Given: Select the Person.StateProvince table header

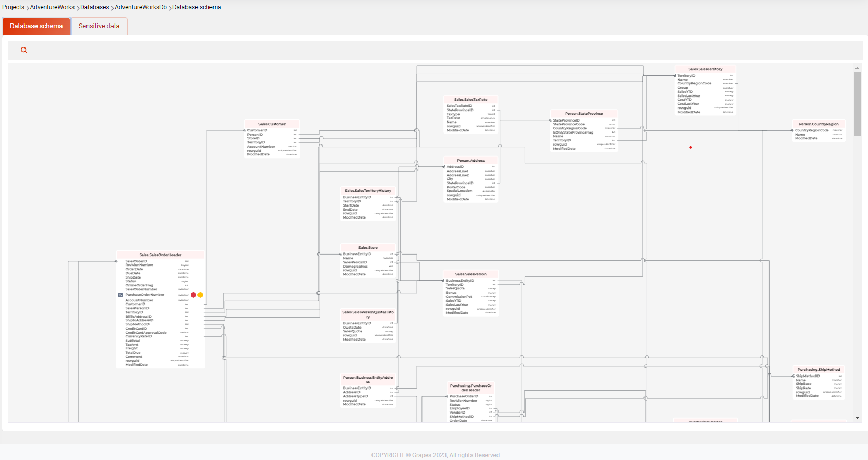Looking at the screenshot, I should click(584, 114).
